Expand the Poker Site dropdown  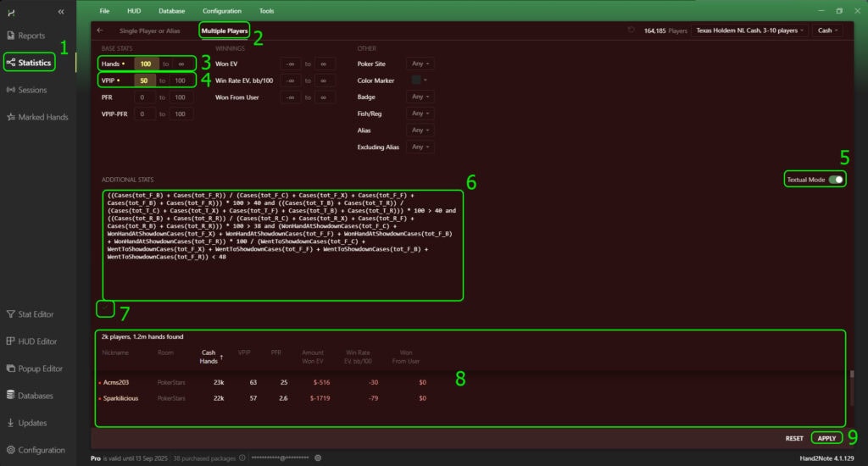click(x=420, y=64)
